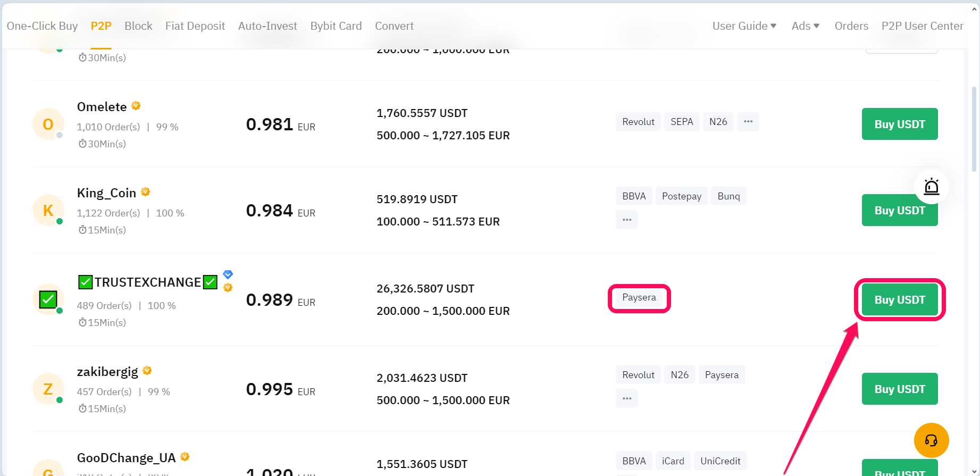Open GooDChange_UA's merchant profile name
Image resolution: width=980 pixels, height=476 pixels.
click(x=126, y=458)
